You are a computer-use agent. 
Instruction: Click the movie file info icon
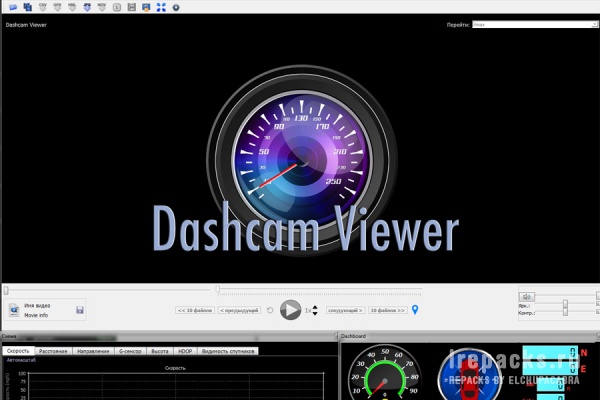[14, 310]
